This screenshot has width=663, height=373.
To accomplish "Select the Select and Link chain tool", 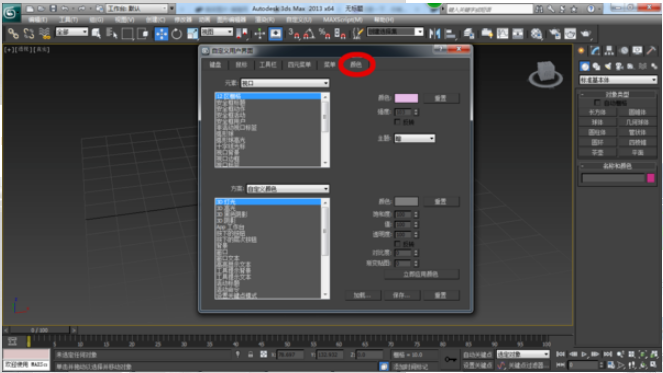I will [x=13, y=34].
